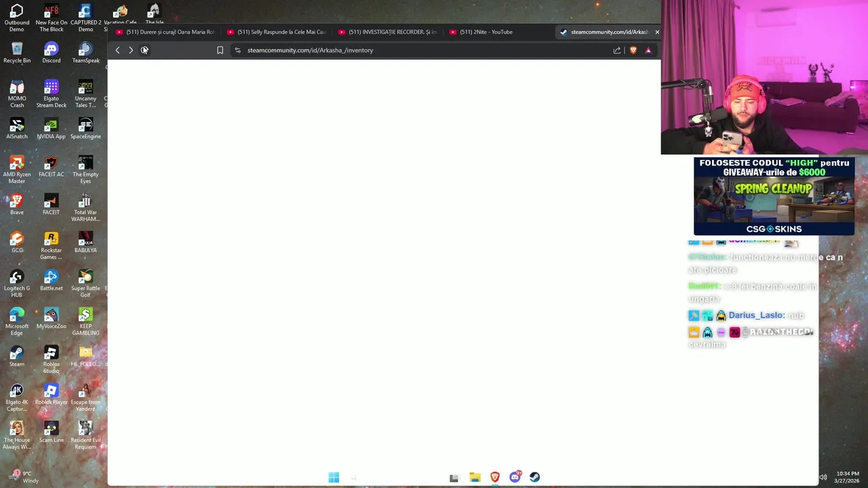This screenshot has height=488, width=868.
Task: Open the Windows Start menu
Action: (x=334, y=477)
